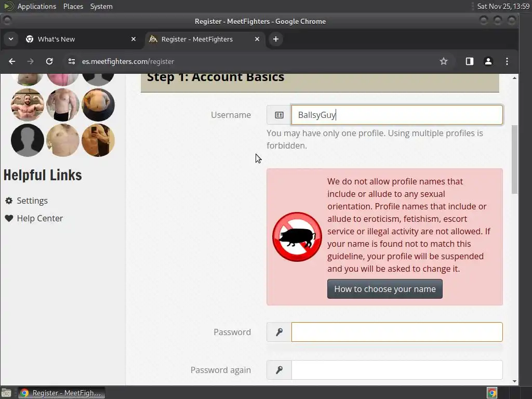The width and height of the screenshot is (532, 399).
Task: Click the gear icon next to Settings
Action: pyautogui.click(x=9, y=201)
